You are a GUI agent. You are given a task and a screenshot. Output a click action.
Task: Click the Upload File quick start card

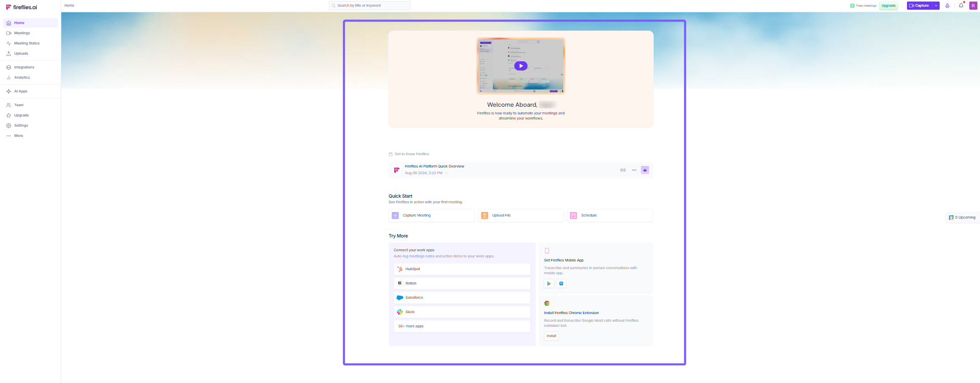[x=521, y=216]
